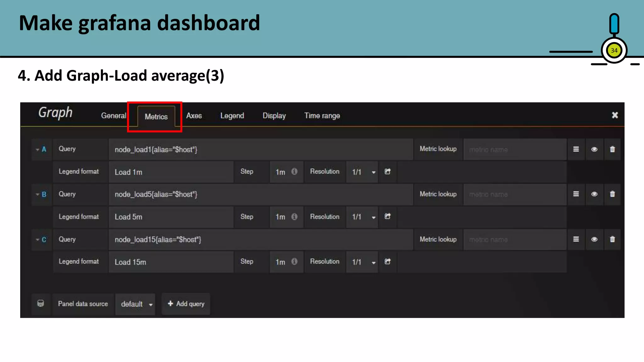The height and width of the screenshot is (362, 644).
Task: Click the share link icon in Load 15m row
Action: tap(387, 261)
